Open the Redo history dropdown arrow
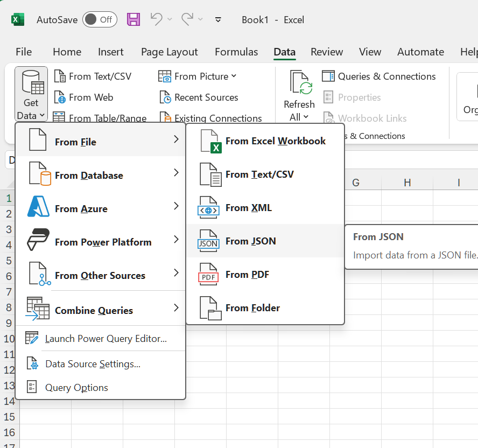Image resolution: width=478 pixels, height=448 pixels. (x=200, y=19)
